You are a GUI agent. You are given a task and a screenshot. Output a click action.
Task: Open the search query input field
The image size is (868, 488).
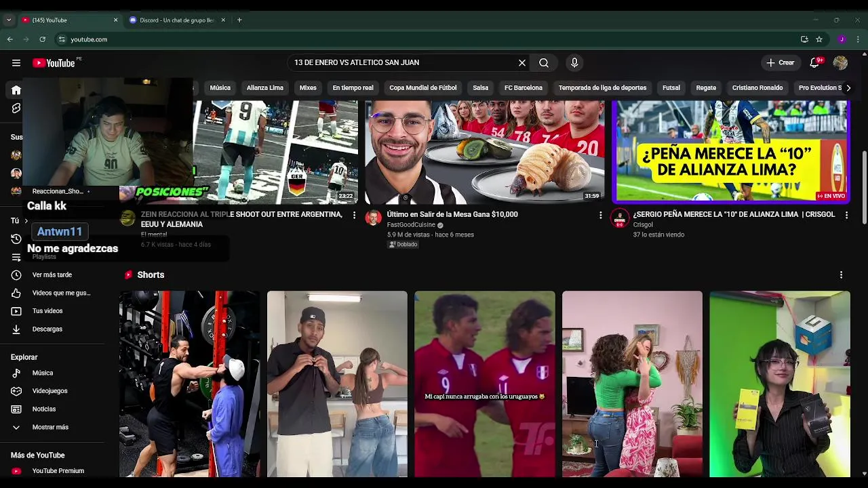(403, 63)
